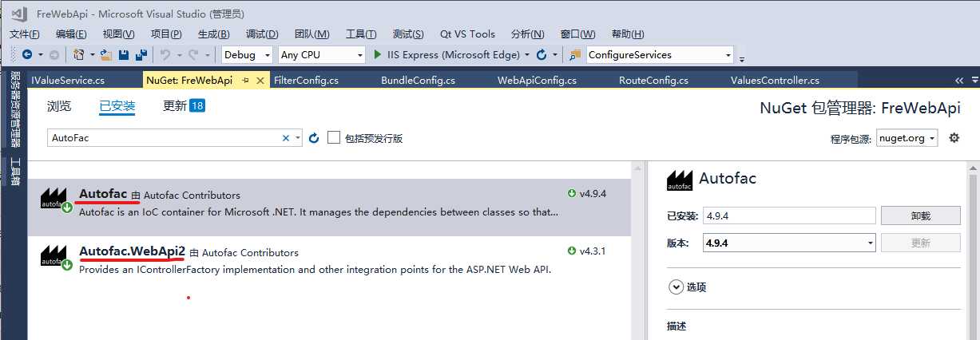Image resolution: width=980 pixels, height=340 pixels.
Task: Open the 帮助(H) menu
Action: pyautogui.click(x=627, y=34)
